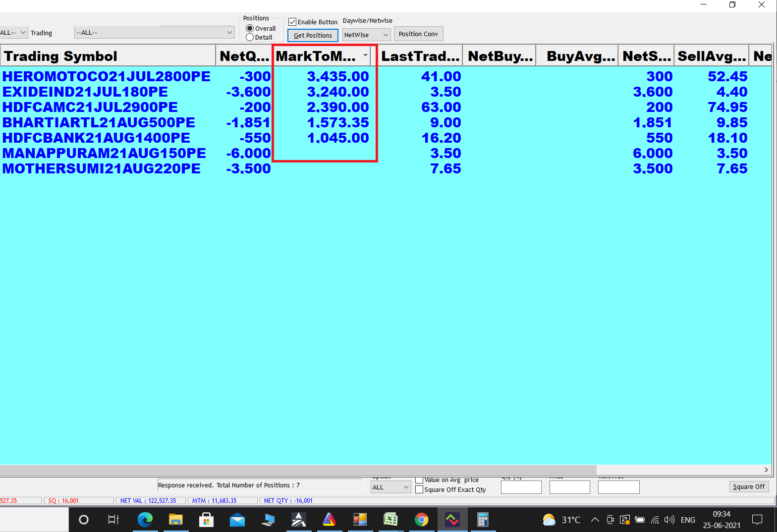777x532 pixels.
Task: Open the NetWise daywise/netwise dropdown
Action: pyautogui.click(x=367, y=35)
